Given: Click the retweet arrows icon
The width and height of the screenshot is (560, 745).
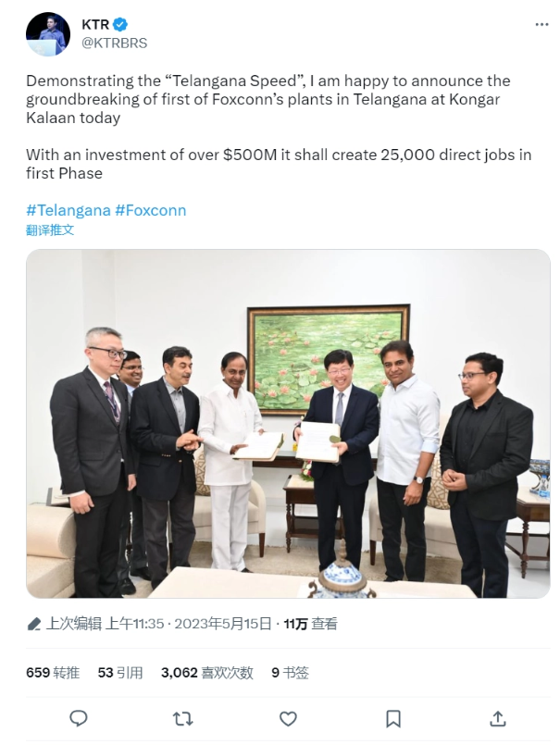Looking at the screenshot, I should (183, 718).
